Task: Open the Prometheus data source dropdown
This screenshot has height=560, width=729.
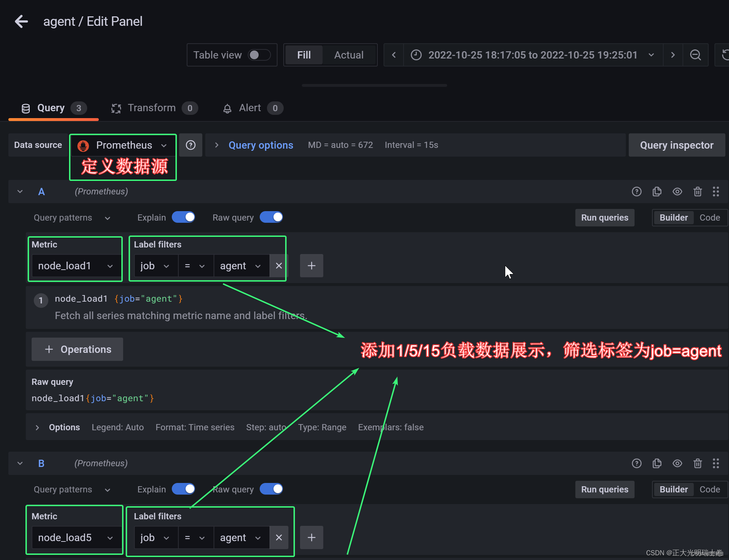Action: coord(123,145)
